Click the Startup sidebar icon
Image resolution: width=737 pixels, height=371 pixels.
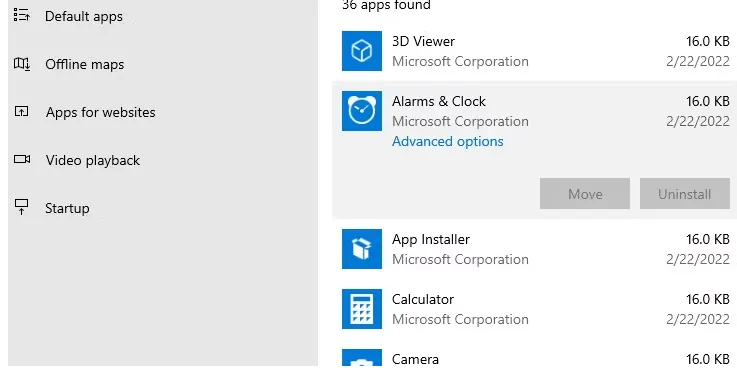(22, 207)
